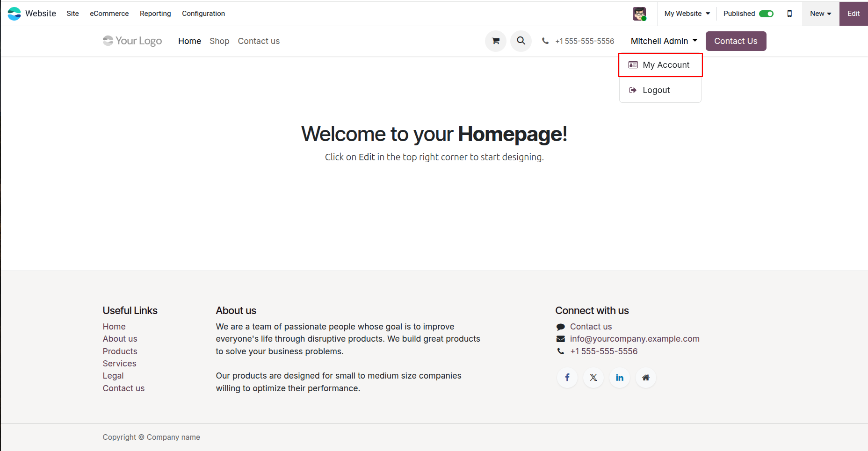The height and width of the screenshot is (451, 868).
Task: Click the About us footer heading
Action: [x=236, y=311]
